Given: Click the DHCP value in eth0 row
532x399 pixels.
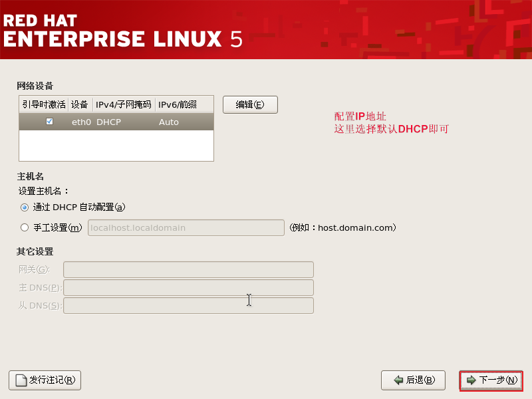Looking at the screenshot, I should coord(108,122).
